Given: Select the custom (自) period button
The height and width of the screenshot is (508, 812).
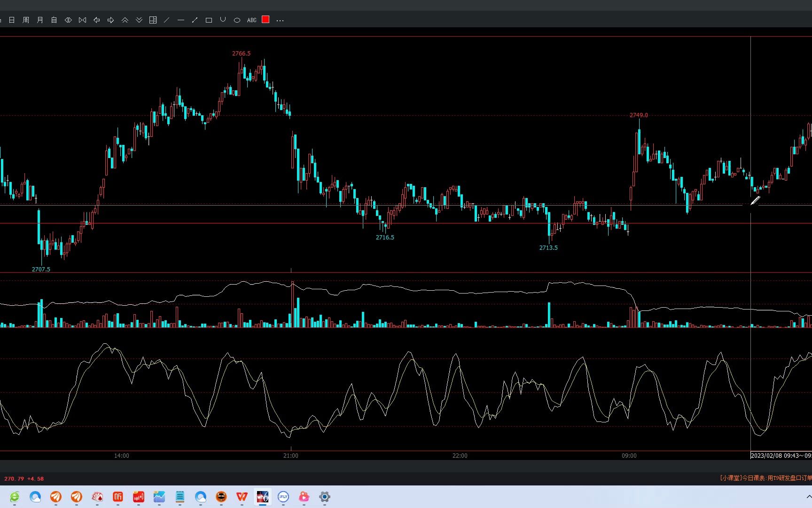Looking at the screenshot, I should (54, 20).
